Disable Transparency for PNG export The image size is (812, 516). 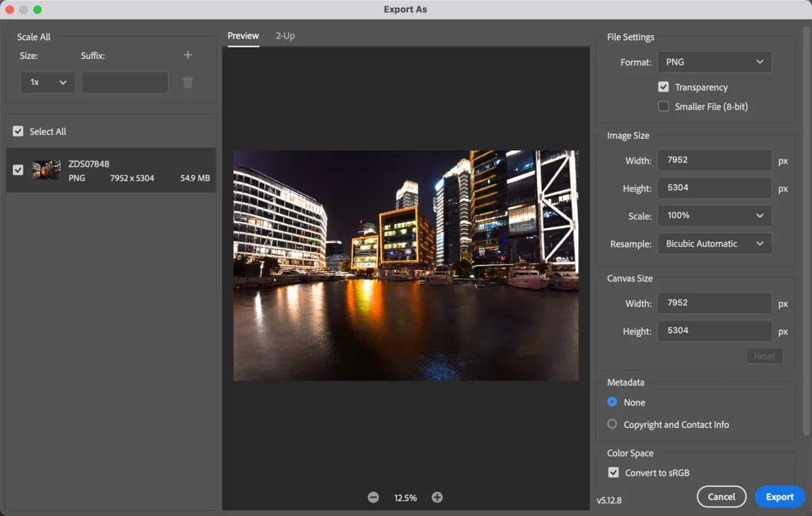(664, 87)
